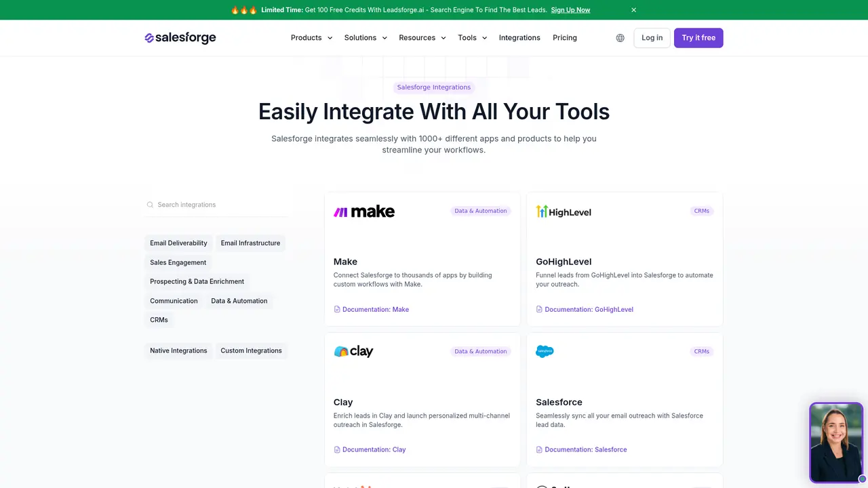
Task: Open the language globe selector
Action: tap(620, 38)
